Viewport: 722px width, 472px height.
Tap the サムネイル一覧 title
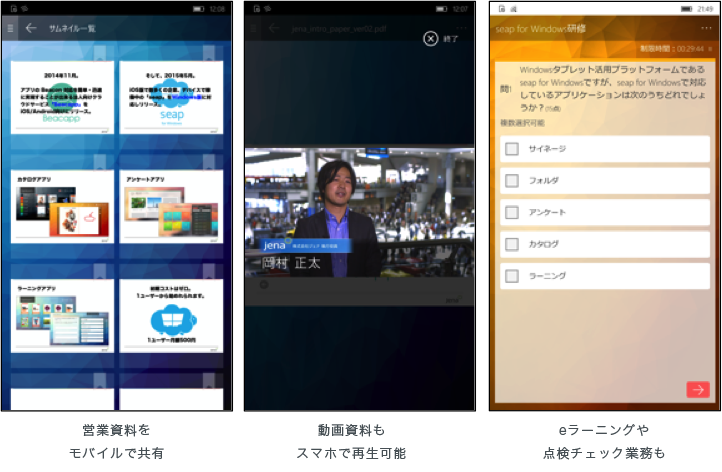pos(72,29)
